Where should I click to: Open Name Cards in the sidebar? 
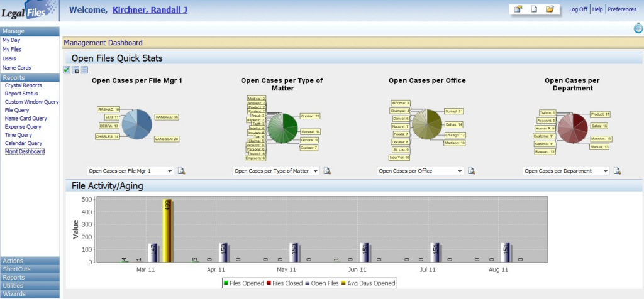(x=16, y=68)
